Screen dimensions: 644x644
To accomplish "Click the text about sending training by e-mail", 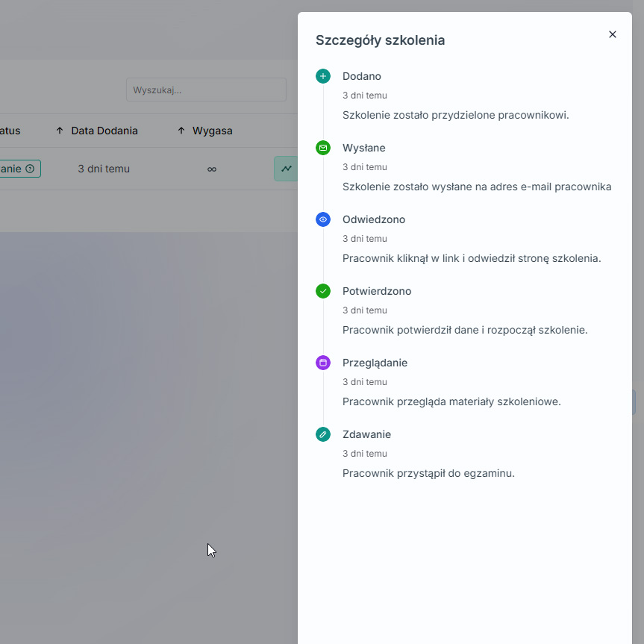I will (x=477, y=187).
